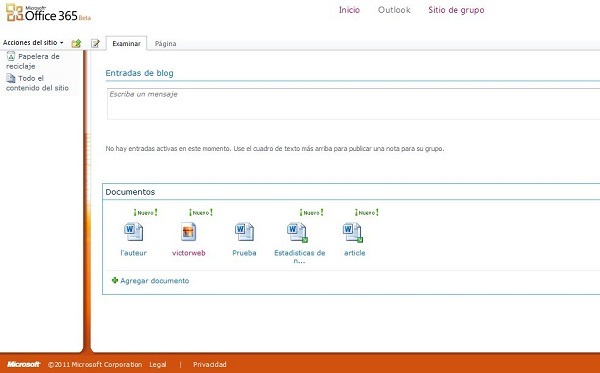Click the Nuevo badge above l'auteur

point(145,212)
